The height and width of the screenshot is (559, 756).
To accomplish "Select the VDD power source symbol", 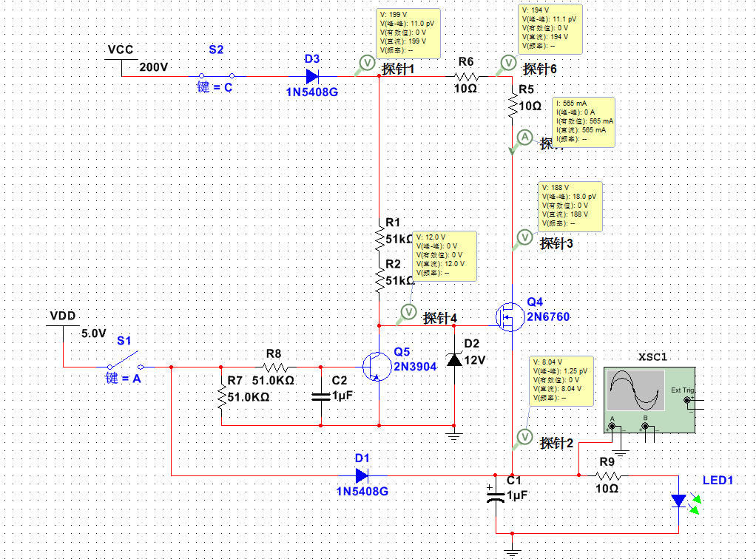I will (x=63, y=334).
